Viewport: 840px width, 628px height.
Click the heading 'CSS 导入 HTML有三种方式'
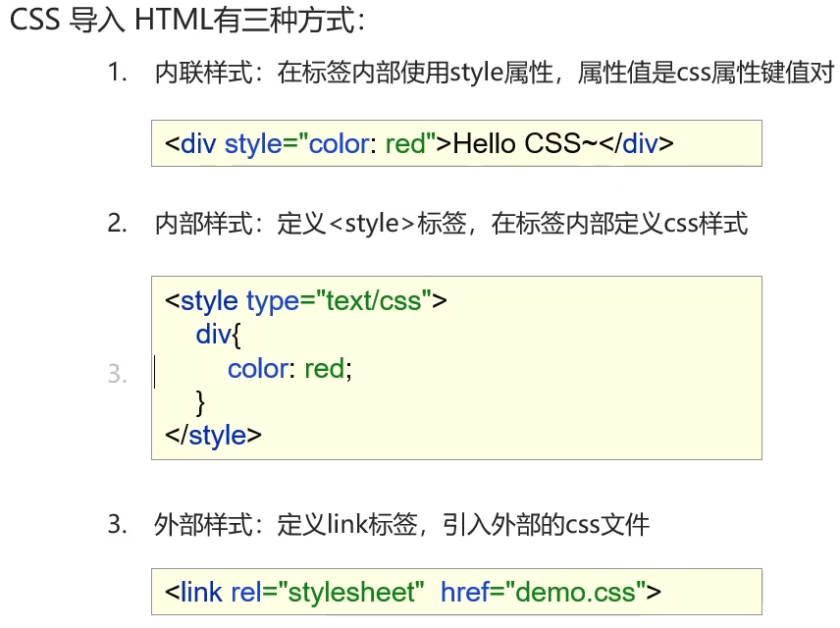187,21
